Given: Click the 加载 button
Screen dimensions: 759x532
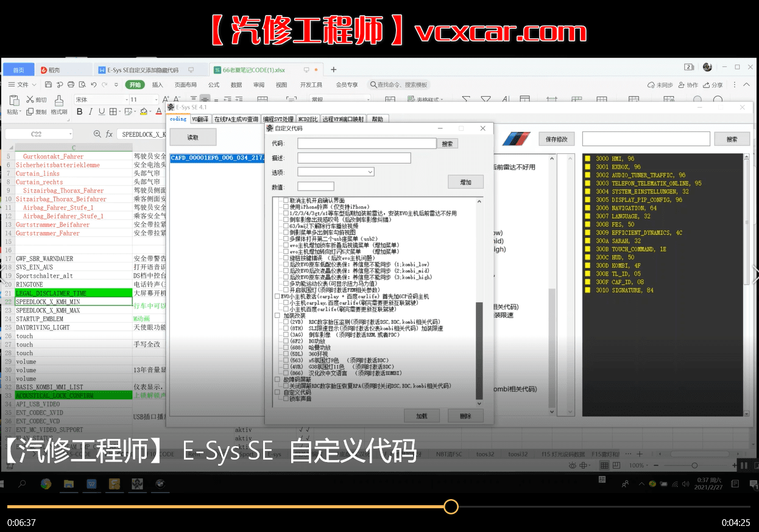Looking at the screenshot, I should click(422, 416).
